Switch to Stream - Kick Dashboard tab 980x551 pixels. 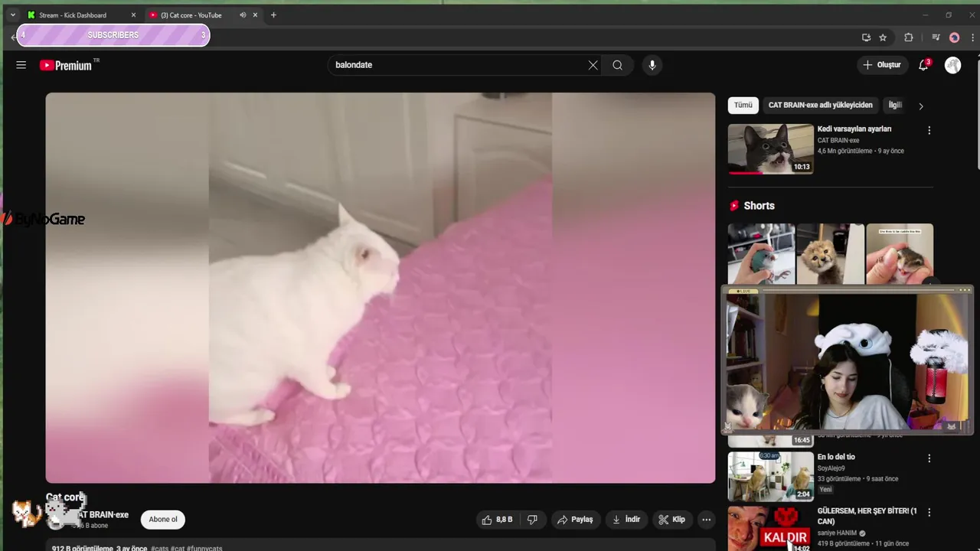(80, 15)
